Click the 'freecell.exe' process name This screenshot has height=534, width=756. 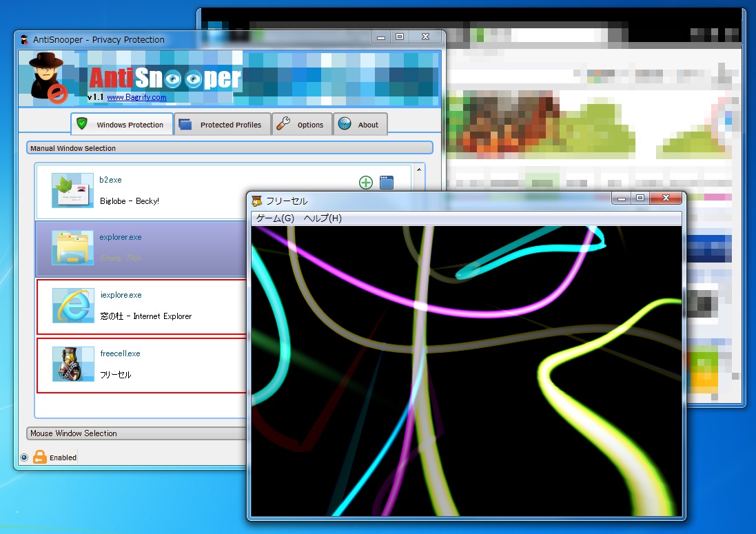(120, 353)
